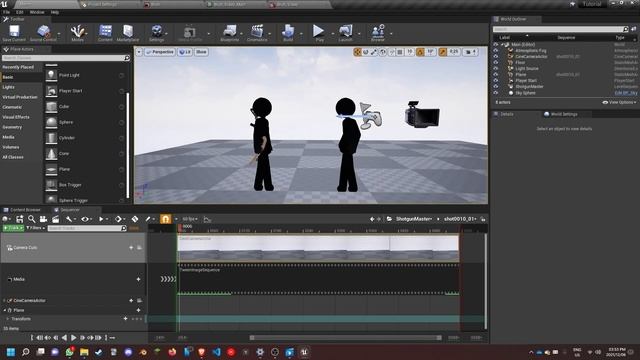Open the View Options dropdown in World Outliner

pos(619,102)
